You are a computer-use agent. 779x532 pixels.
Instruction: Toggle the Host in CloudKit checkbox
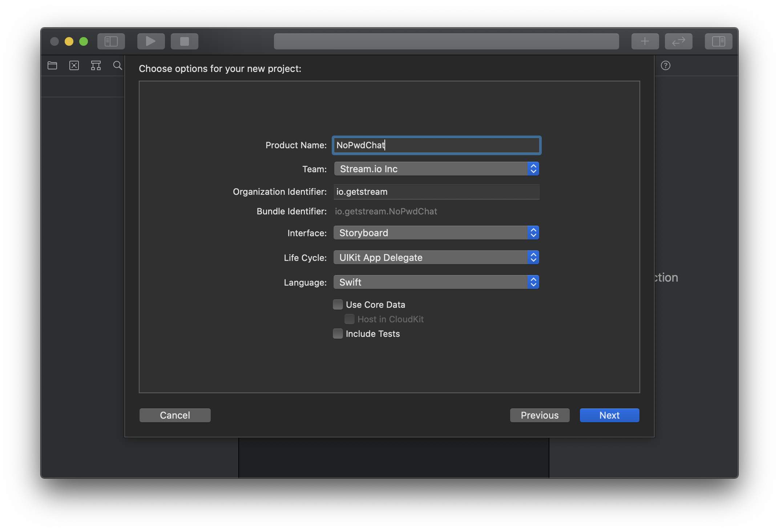click(349, 319)
